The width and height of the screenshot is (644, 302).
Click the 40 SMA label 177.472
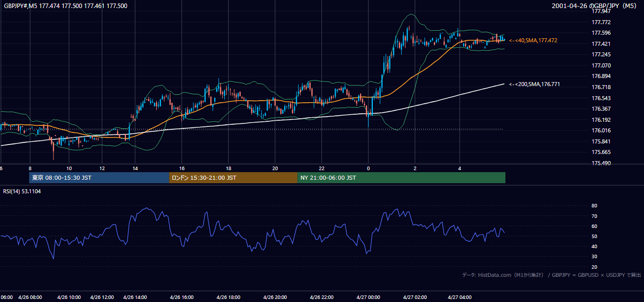533,40
